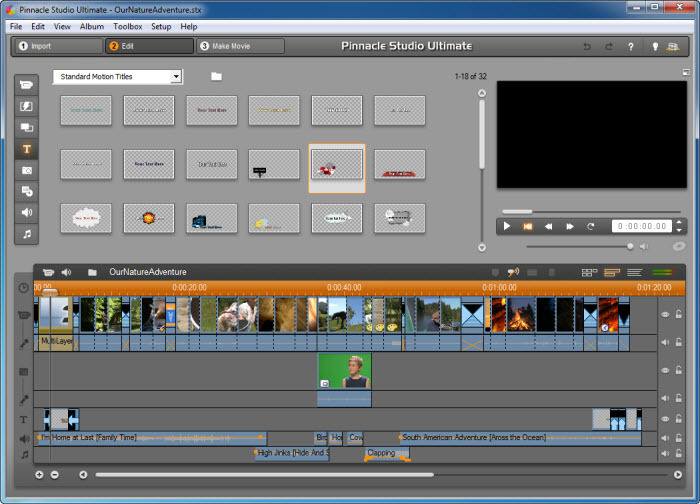The width and height of the screenshot is (700, 504).
Task: Open the Transitions section in the album sidebar
Action: tap(27, 106)
